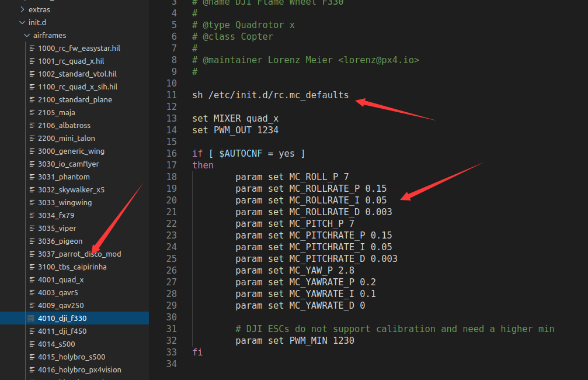588x380 pixels.
Task: Open file 3036_pigeon
Action: [60, 241]
